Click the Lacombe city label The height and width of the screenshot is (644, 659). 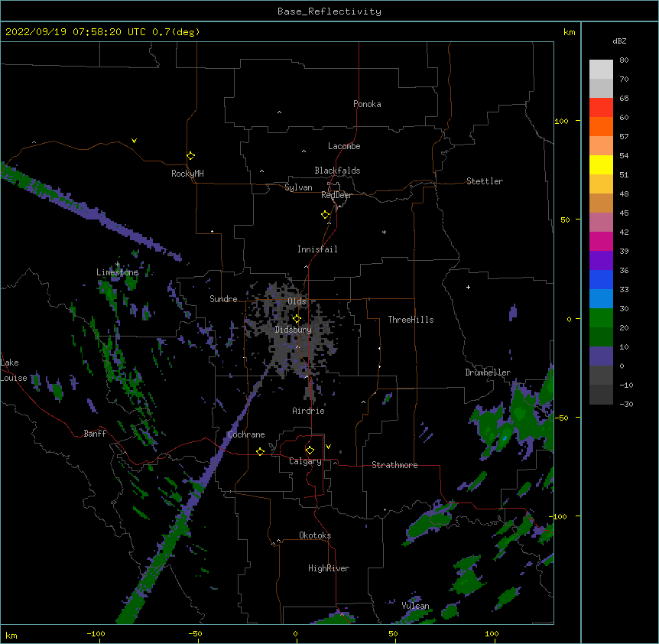pos(344,146)
